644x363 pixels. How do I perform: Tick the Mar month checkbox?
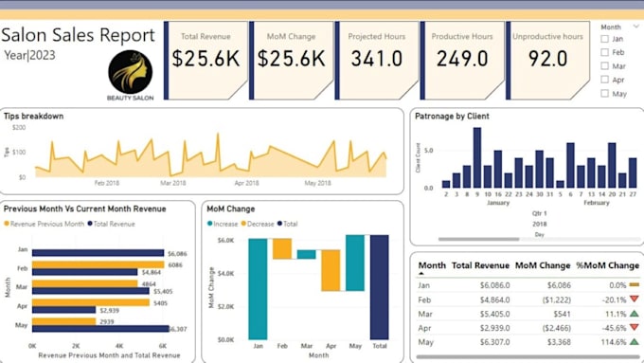tap(604, 66)
